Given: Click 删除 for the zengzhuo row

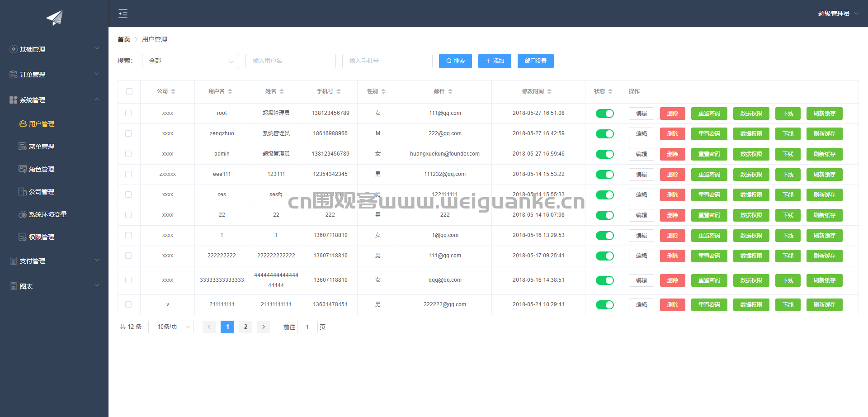Looking at the screenshot, I should 673,134.
